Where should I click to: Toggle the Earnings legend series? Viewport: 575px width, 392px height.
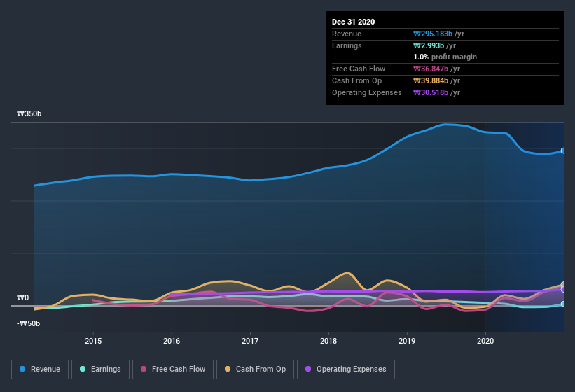click(x=99, y=369)
